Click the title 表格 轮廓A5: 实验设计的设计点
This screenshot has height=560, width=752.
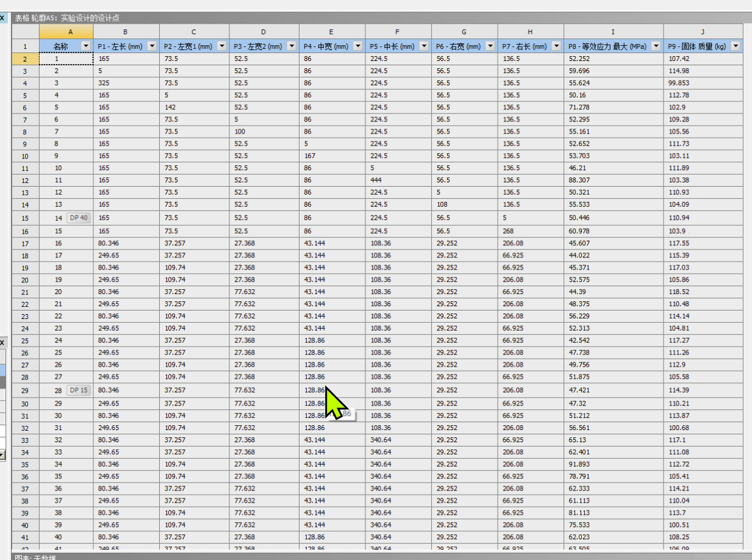tap(67, 18)
